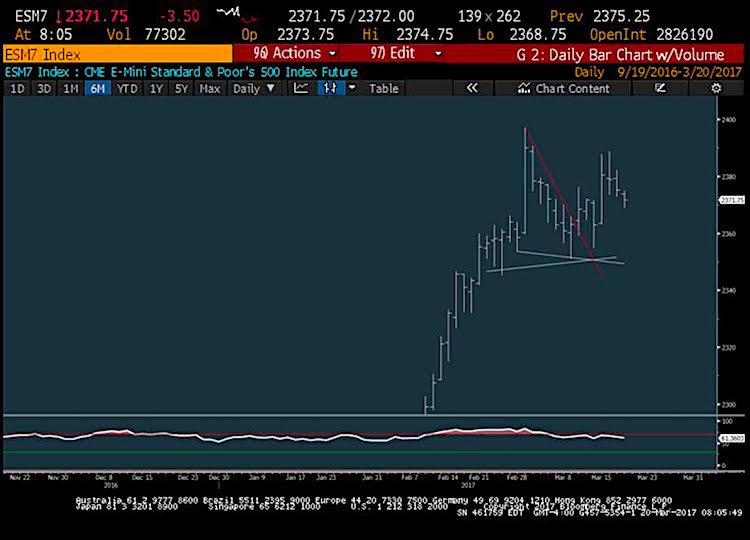
Task: Select the 1D time range
Action: point(17,88)
